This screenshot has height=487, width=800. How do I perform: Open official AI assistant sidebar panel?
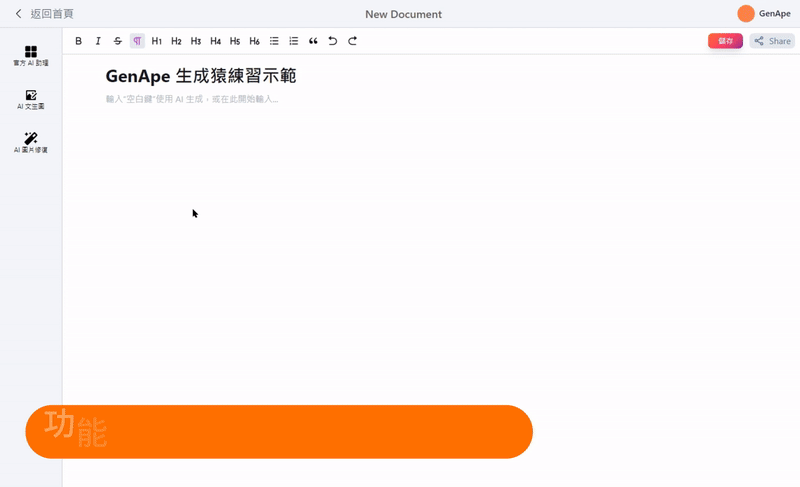click(x=31, y=56)
